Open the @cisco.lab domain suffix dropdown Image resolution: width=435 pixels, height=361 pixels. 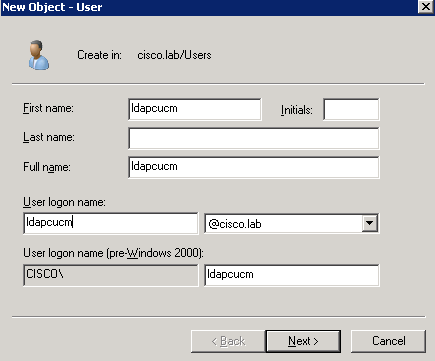tap(370, 223)
